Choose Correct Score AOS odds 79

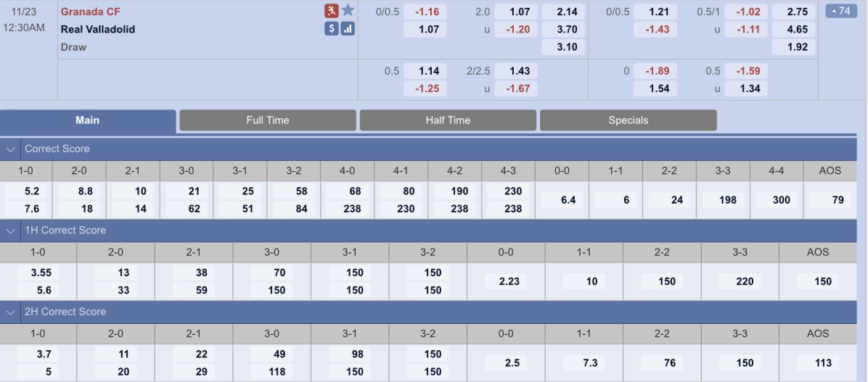click(x=830, y=199)
